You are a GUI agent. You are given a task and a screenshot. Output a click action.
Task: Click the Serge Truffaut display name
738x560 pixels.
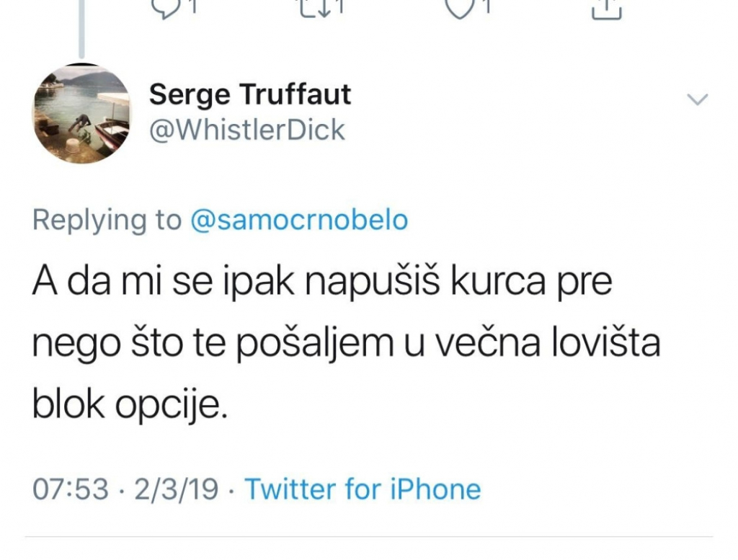(250, 94)
